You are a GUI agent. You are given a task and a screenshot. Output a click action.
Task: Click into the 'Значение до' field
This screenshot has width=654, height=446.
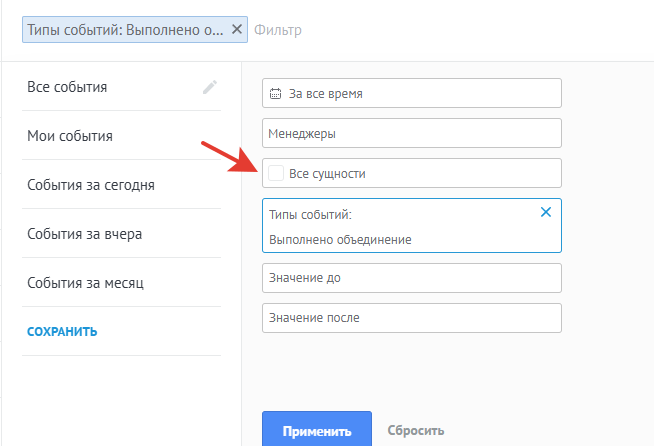click(x=411, y=277)
